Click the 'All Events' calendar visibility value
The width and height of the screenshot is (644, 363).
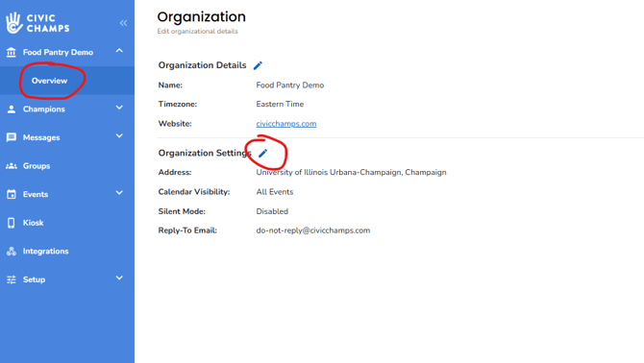tap(274, 191)
